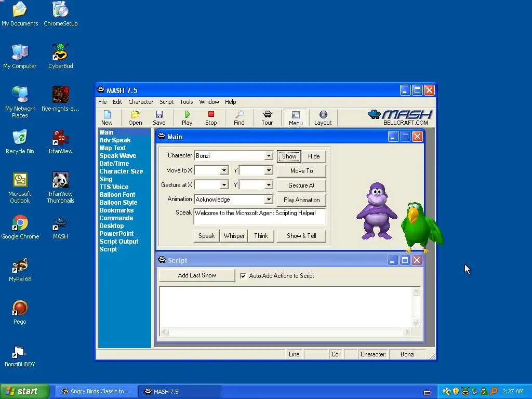The width and height of the screenshot is (532, 399).
Task: Select Character Size in the sidebar
Action: [121, 171]
